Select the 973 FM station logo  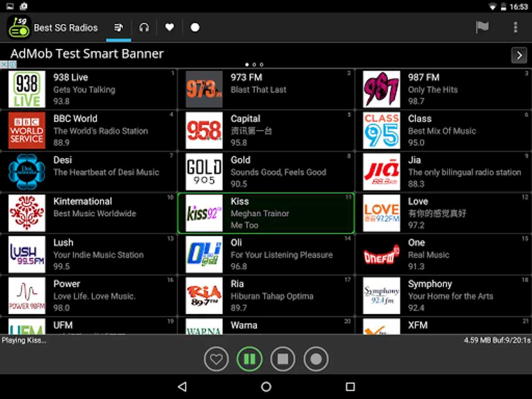point(204,89)
